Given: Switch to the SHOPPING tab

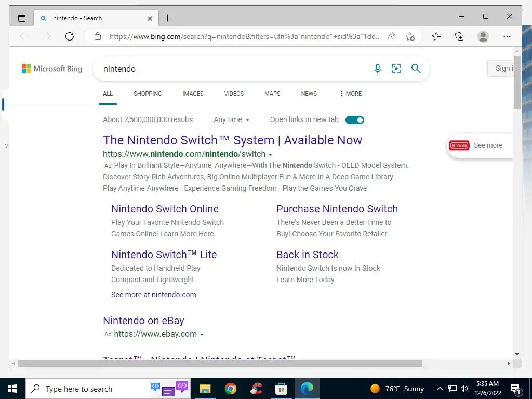Looking at the screenshot, I should [x=148, y=94].
